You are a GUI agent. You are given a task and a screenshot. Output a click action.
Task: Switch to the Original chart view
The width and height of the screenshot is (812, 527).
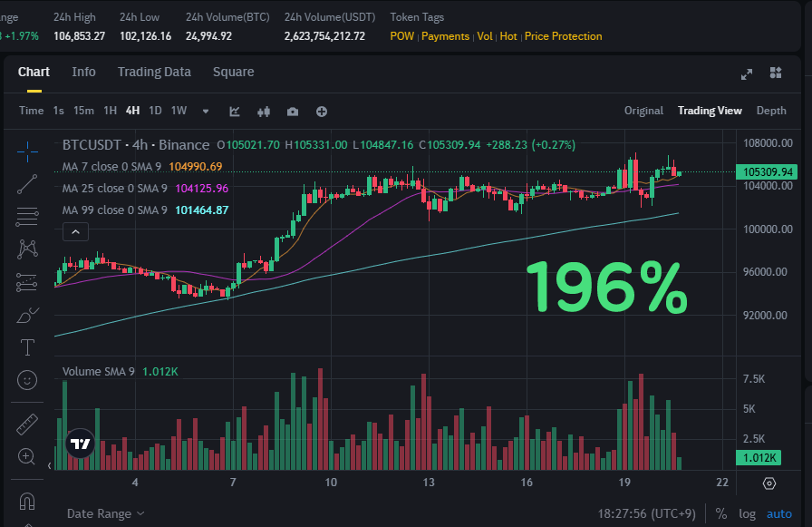(x=643, y=111)
